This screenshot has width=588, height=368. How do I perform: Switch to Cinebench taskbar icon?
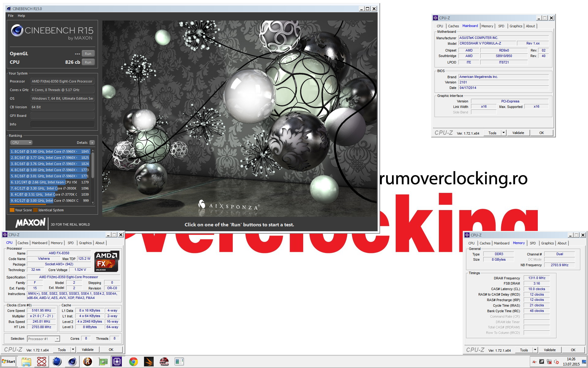pos(72,362)
